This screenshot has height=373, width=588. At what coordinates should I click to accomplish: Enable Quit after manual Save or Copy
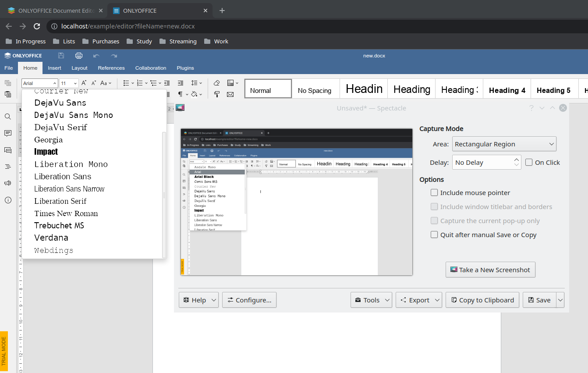pyautogui.click(x=434, y=234)
